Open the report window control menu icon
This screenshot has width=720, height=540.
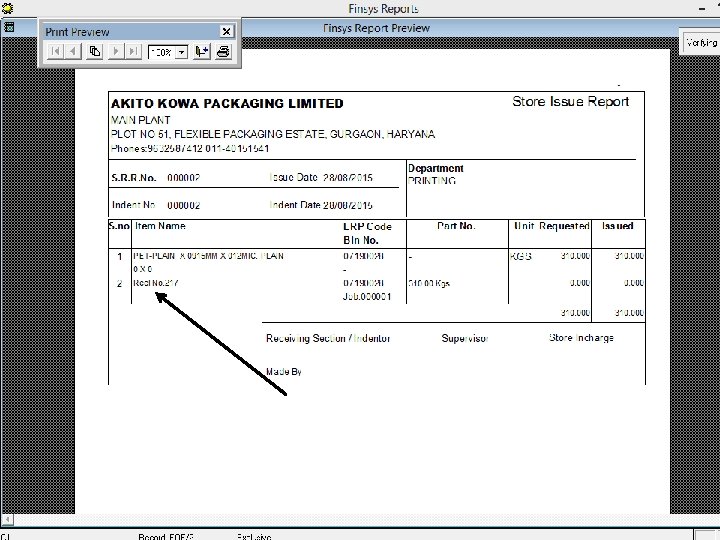pos(8,27)
